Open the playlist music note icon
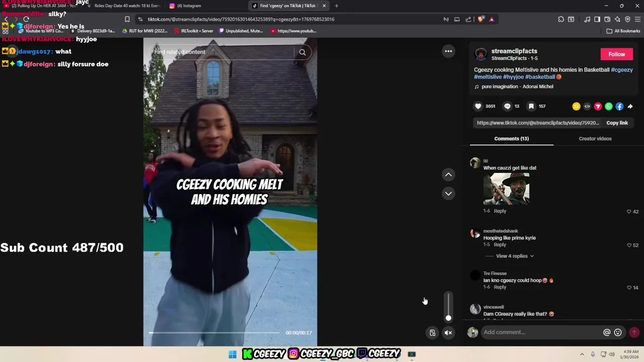The image size is (644, 362). pyautogui.click(x=587, y=19)
